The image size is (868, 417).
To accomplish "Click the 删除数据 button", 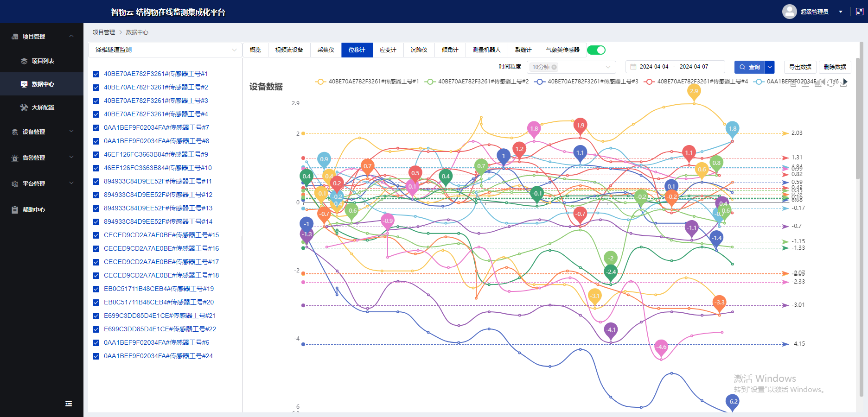I will click(835, 67).
